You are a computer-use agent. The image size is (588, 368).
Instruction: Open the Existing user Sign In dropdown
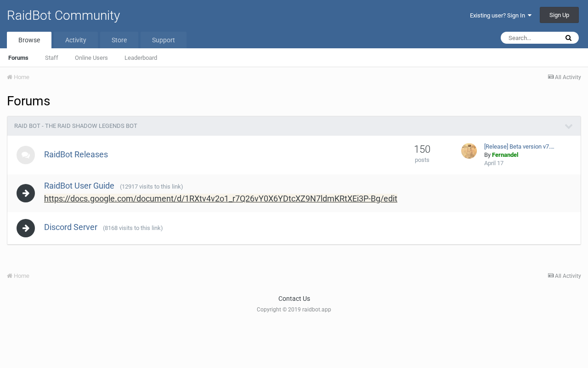tap(501, 16)
